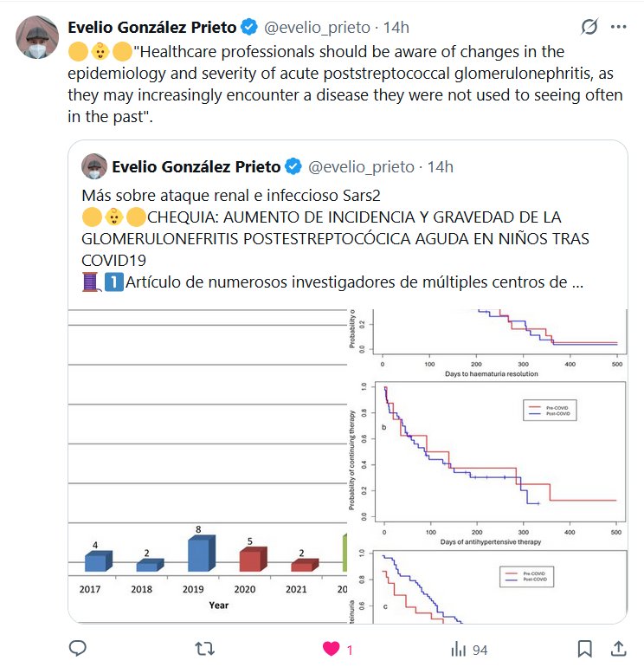Viewport: 644px width, 667px height.
Task: Open the main author's profile avatar
Action: click(36, 38)
